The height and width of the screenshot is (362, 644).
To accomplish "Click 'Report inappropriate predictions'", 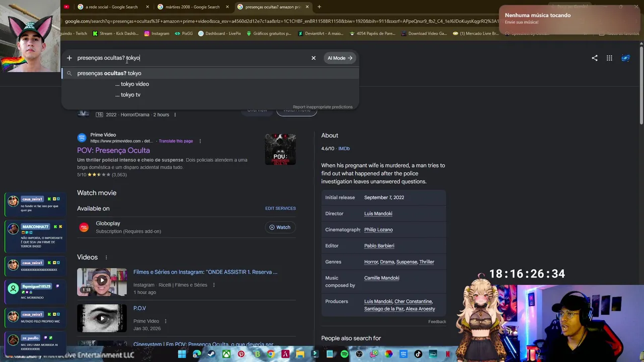I will pyautogui.click(x=323, y=107).
